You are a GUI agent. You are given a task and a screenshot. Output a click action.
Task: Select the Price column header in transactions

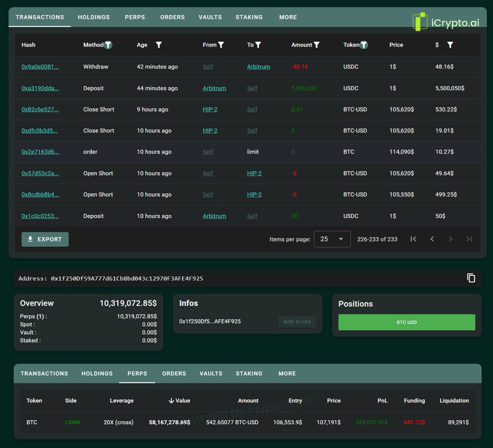pyautogui.click(x=396, y=45)
